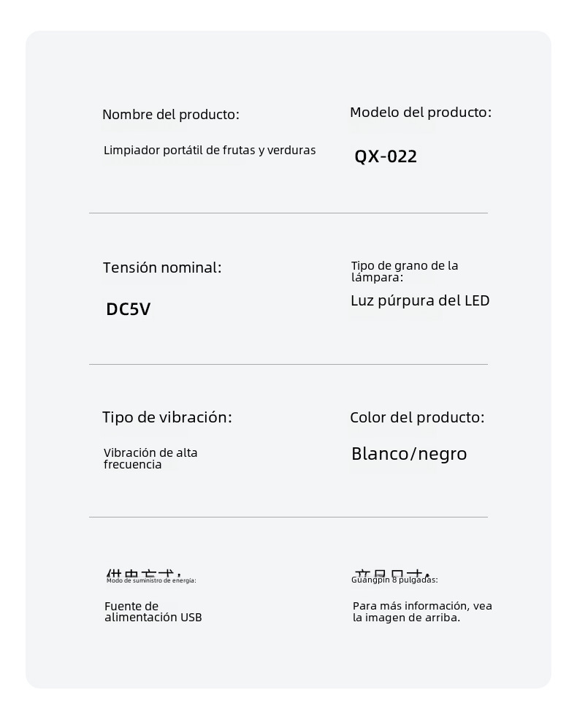Select the "Vibración de alta frecuencia" text
The height and width of the screenshot is (728, 577).
click(x=150, y=458)
